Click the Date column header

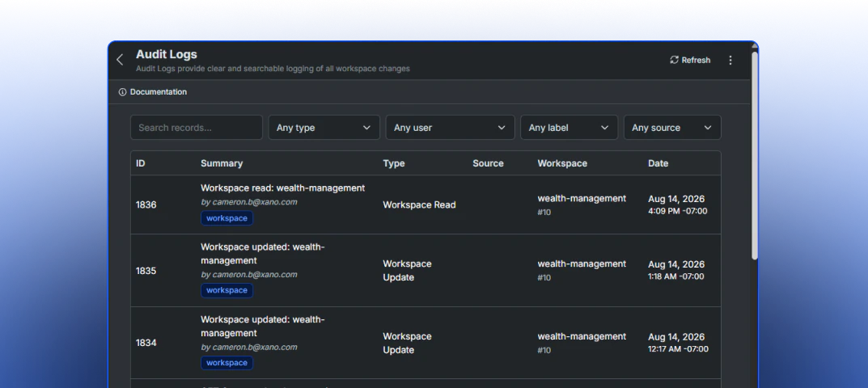(658, 163)
